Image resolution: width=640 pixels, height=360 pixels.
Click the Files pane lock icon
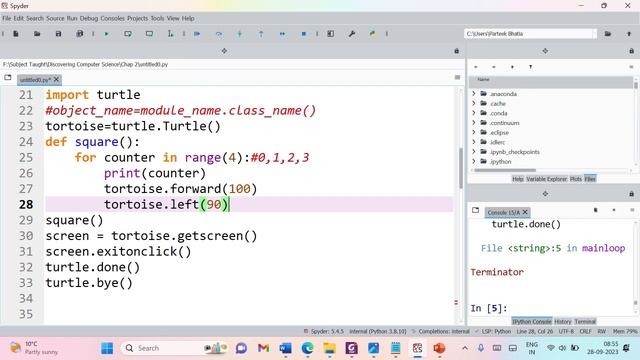coord(631,51)
